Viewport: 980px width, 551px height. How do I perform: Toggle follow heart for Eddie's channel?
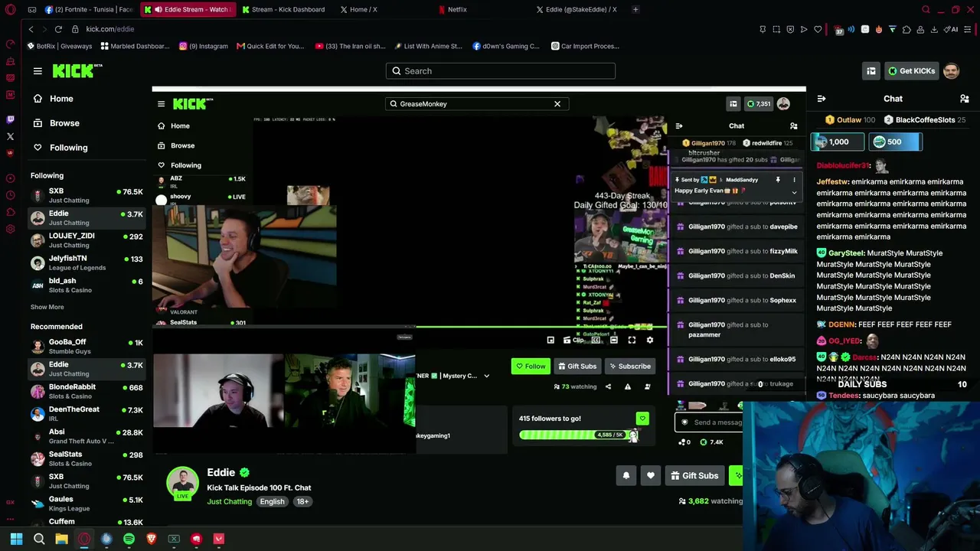[651, 476]
